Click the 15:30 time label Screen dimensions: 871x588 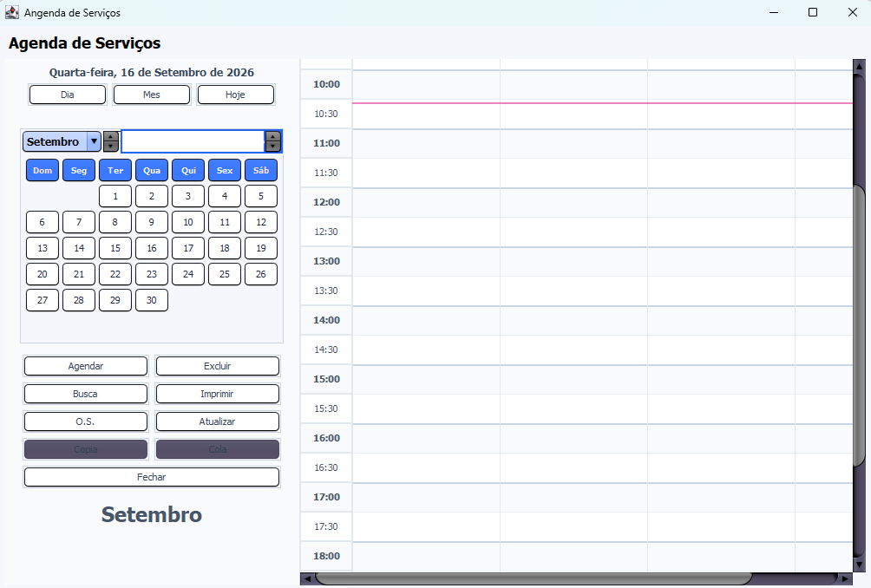coord(326,408)
